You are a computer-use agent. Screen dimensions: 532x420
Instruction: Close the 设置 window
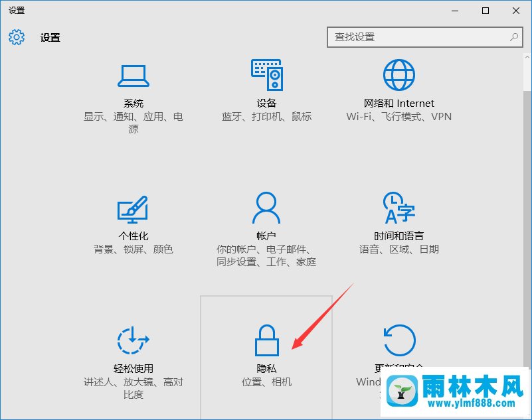click(x=516, y=11)
